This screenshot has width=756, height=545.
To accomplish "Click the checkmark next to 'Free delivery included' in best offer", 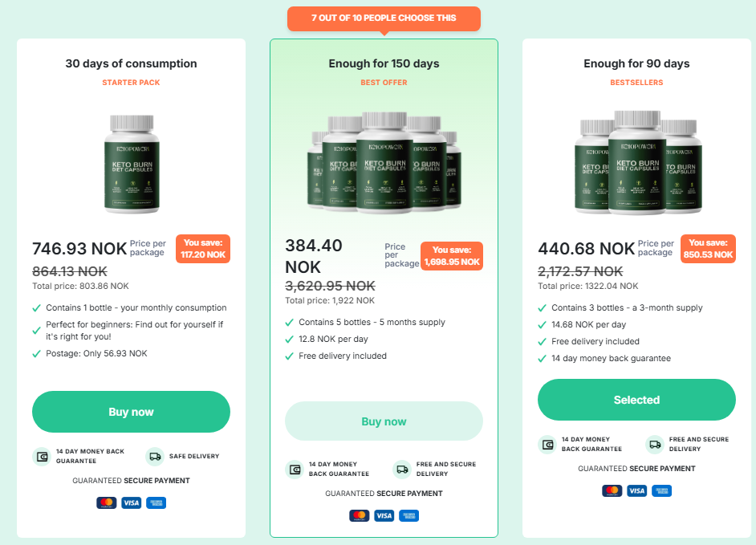I will pos(290,356).
